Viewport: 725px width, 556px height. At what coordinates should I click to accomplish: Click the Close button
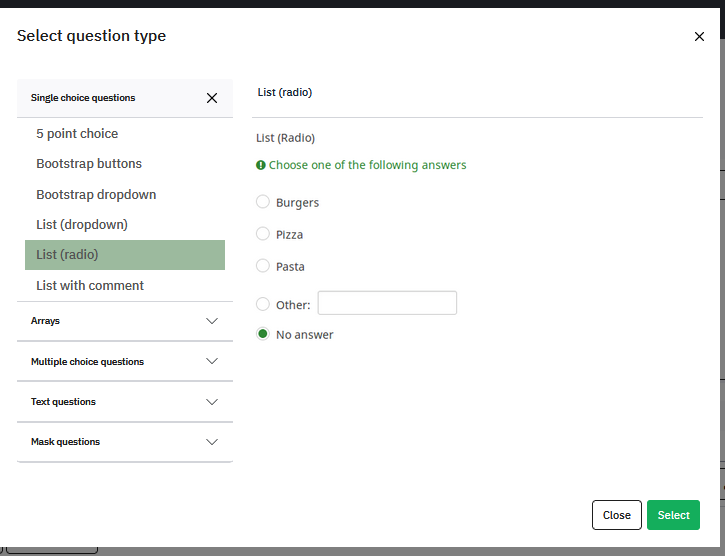coord(617,515)
